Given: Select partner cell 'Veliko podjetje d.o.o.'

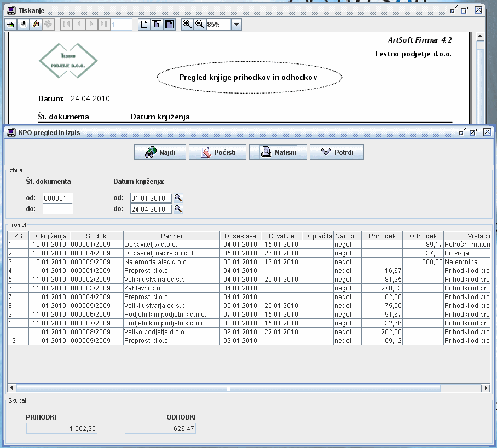Looking at the screenshot, I should pos(171,332).
